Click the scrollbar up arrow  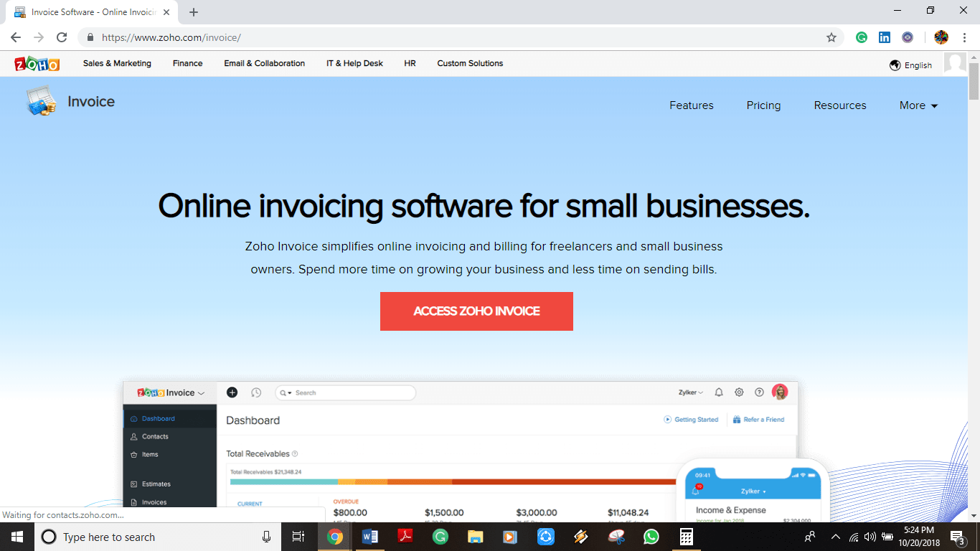point(974,57)
